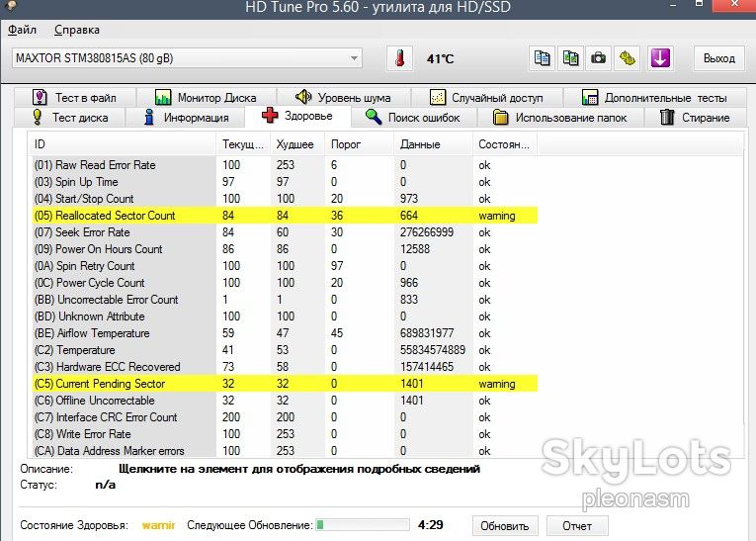The height and width of the screenshot is (541, 756).
Task: Select the Data Address Marker errors row
Action: (x=283, y=450)
